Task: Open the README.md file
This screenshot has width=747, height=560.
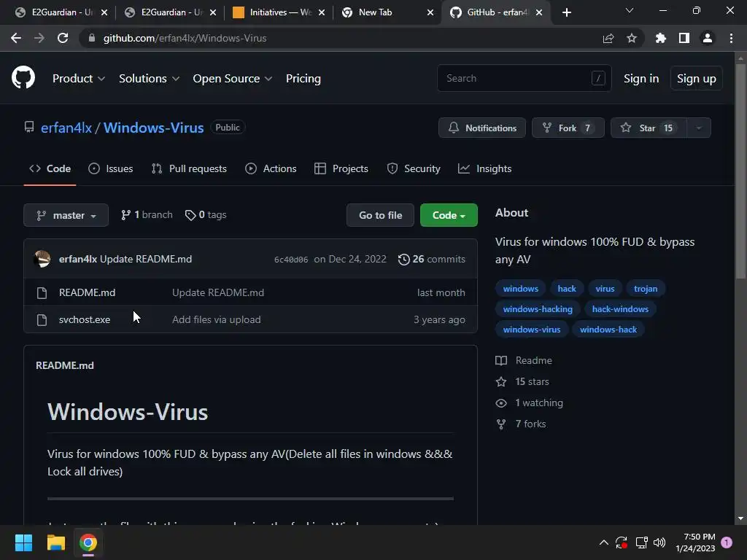Action: coord(88,292)
